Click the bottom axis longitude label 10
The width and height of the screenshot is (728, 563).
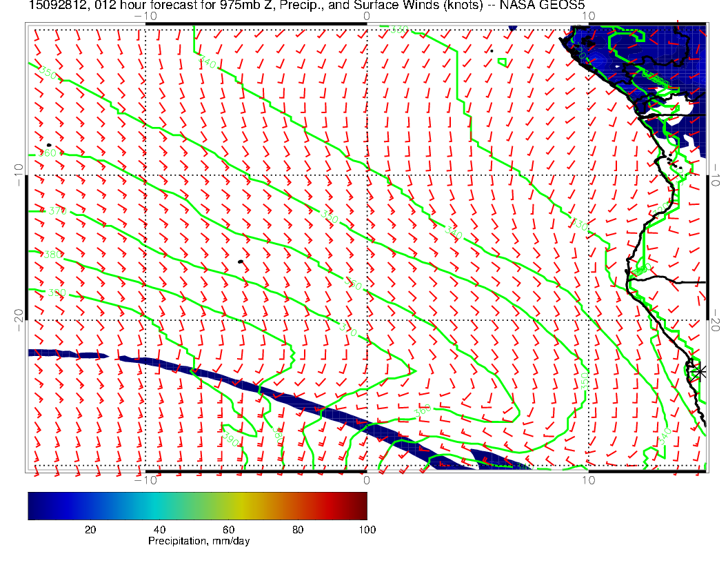click(x=588, y=480)
